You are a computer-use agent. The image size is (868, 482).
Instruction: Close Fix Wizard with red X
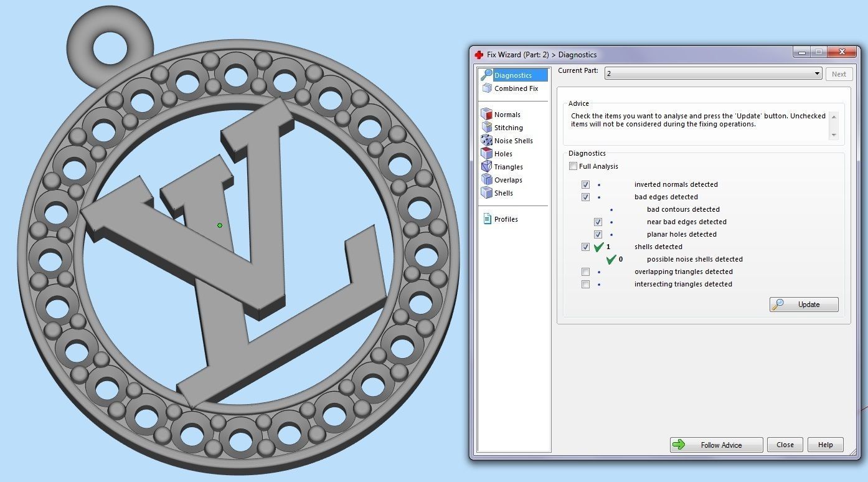pos(841,53)
